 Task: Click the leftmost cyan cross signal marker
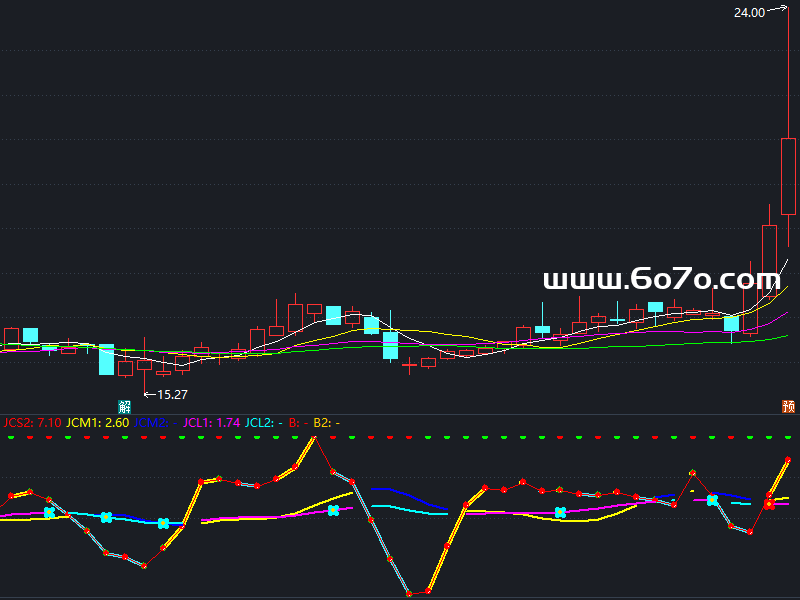(x=49, y=513)
